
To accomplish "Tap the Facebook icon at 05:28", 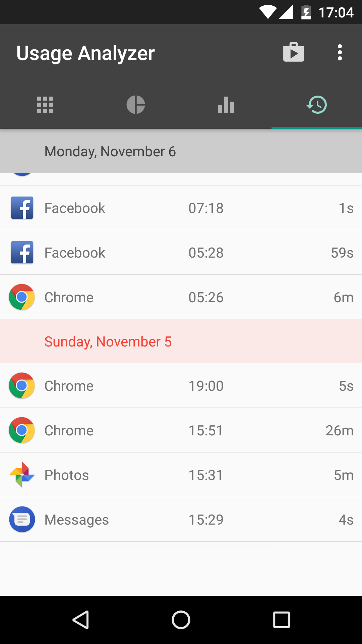I will 22,253.
